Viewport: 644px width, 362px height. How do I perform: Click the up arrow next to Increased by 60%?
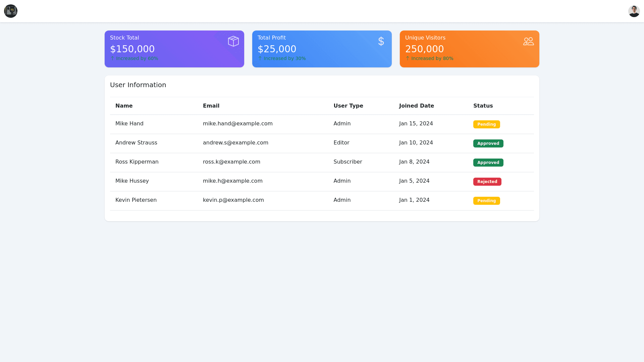(113, 58)
